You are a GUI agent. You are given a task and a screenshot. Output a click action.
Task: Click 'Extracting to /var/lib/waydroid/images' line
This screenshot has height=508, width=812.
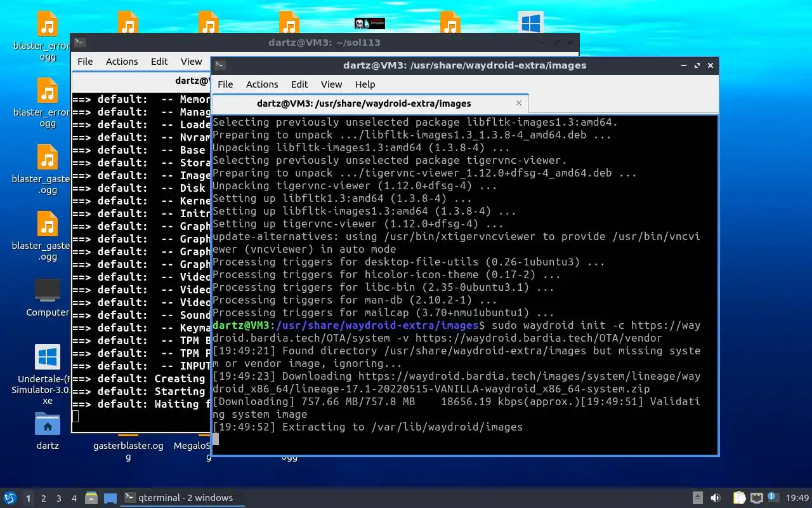click(368, 427)
